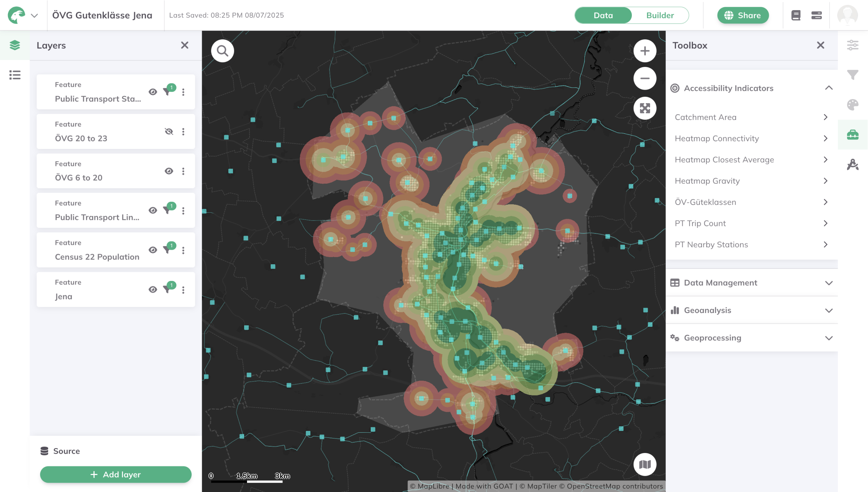Select the Toolbox briefcase icon
The width and height of the screenshot is (868, 492).
click(x=853, y=134)
